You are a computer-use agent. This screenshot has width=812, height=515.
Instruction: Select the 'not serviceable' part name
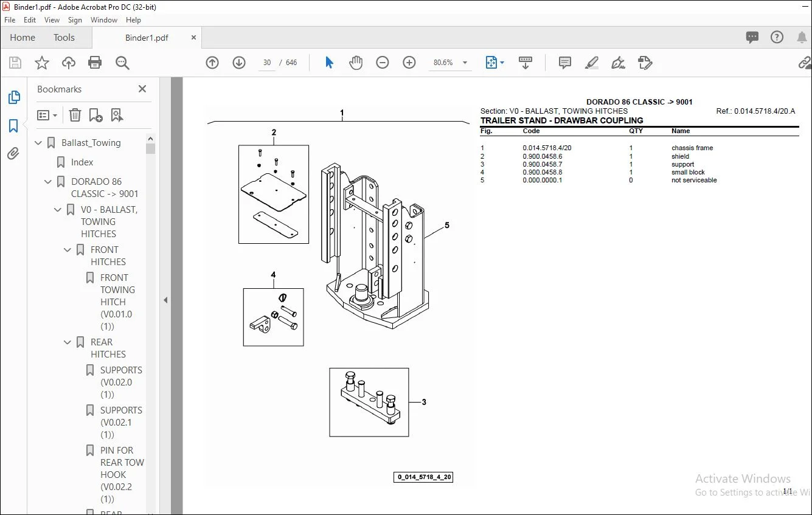tap(694, 181)
